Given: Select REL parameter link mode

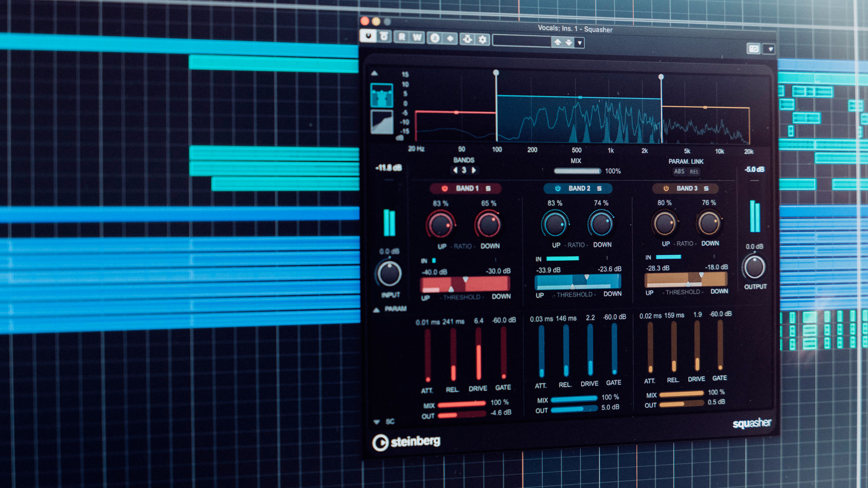Looking at the screenshot, I should pyautogui.click(x=694, y=172).
